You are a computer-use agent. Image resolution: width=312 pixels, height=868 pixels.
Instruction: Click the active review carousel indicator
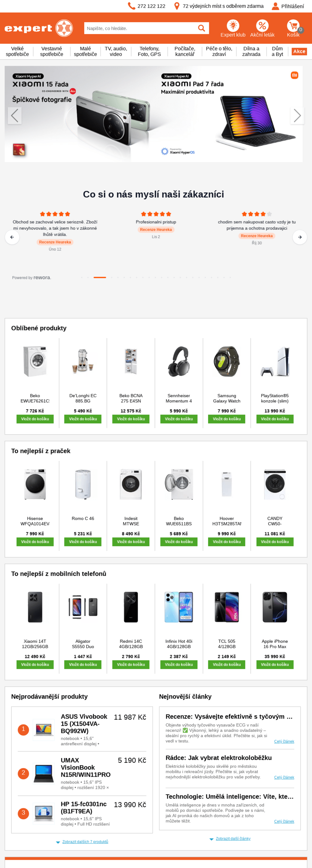point(100,277)
